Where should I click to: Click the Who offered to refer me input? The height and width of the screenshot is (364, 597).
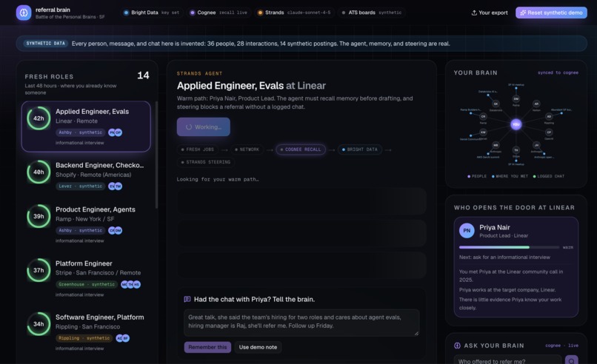coord(507,360)
